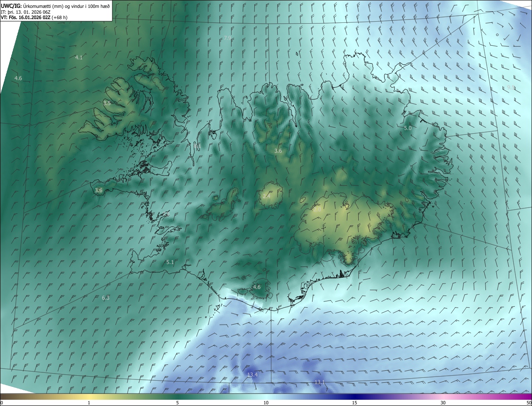Click the 3.5 value over the Westfjords
The image size is (532, 406).
(107, 103)
